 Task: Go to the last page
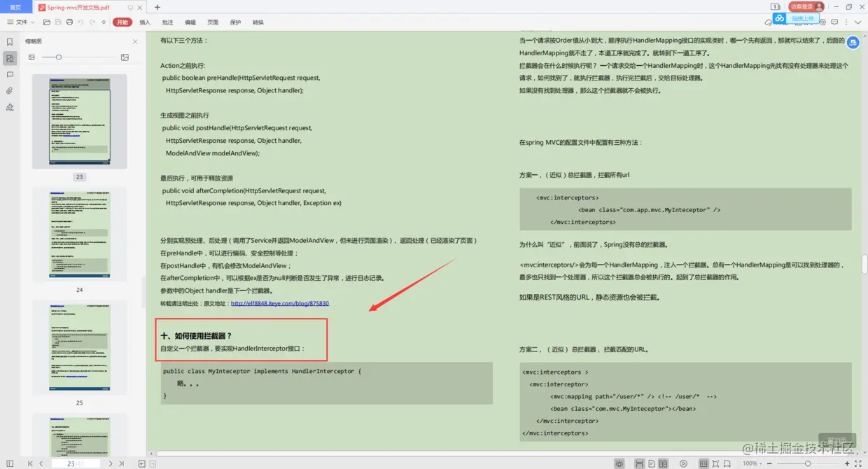[121, 463]
